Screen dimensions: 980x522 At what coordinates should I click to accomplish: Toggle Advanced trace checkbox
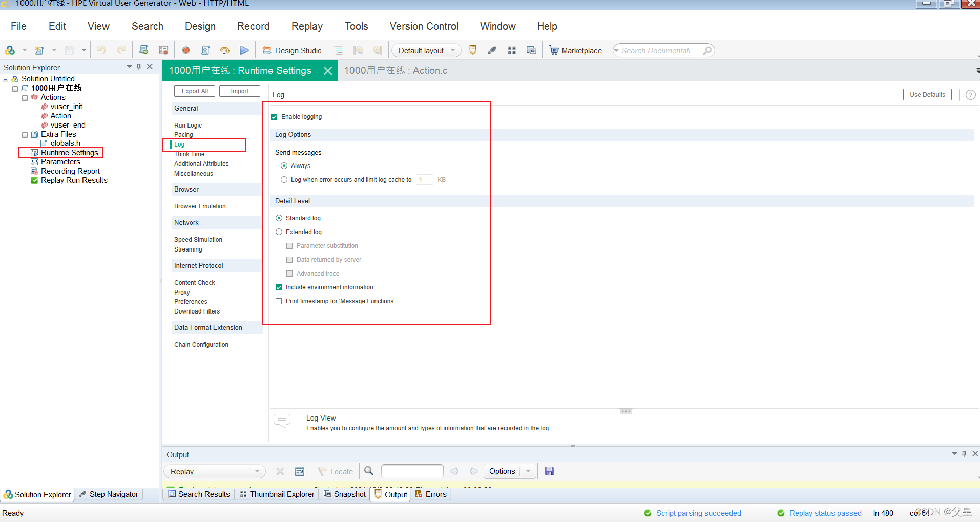click(x=289, y=274)
